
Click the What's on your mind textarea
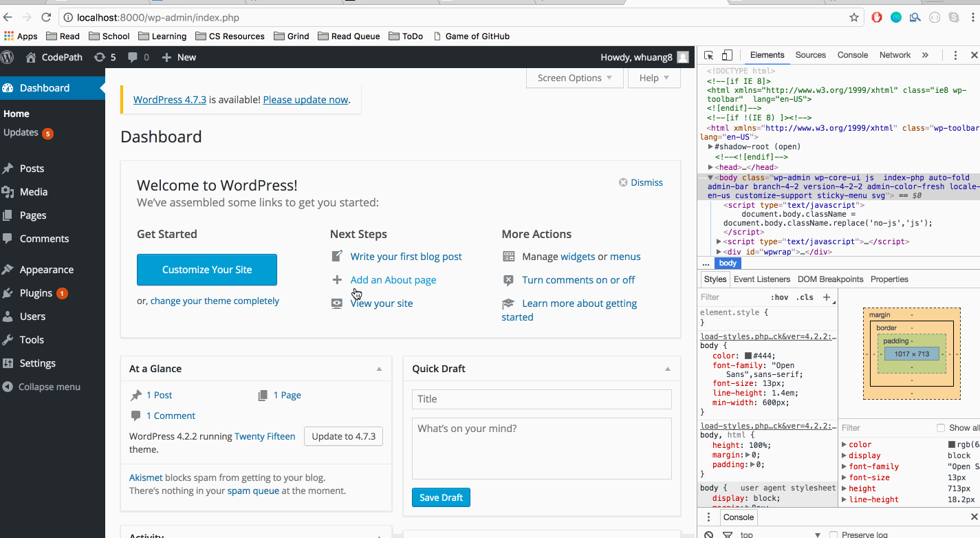[x=542, y=449]
